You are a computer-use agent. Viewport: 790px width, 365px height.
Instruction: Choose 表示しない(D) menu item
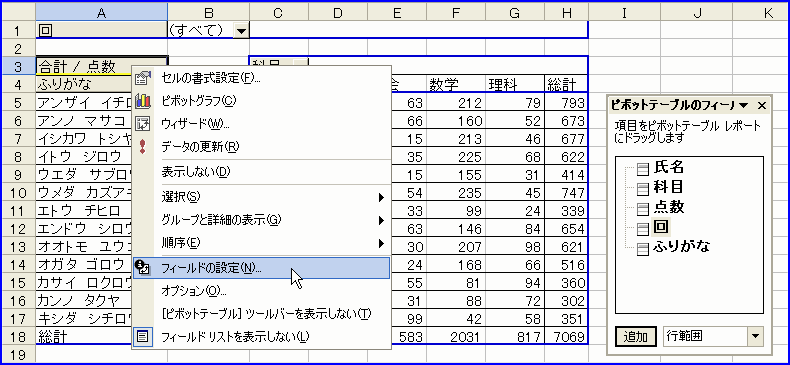click(x=261, y=172)
